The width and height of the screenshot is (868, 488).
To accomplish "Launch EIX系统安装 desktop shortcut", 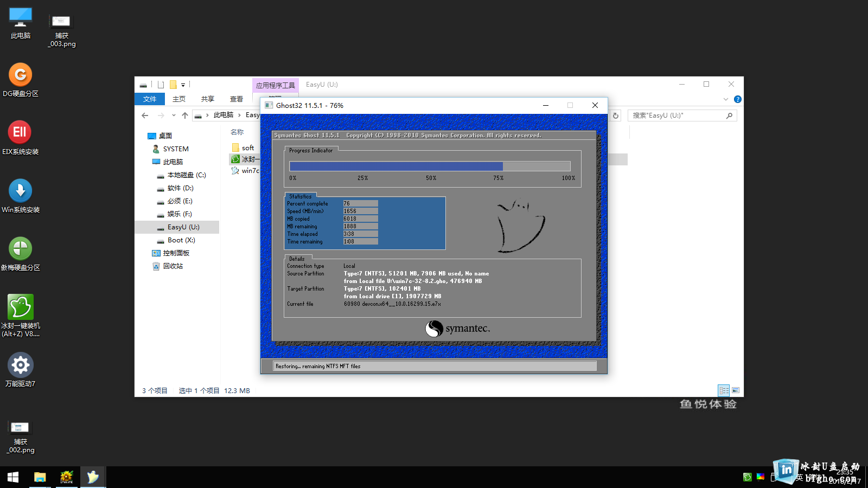I will [x=21, y=138].
